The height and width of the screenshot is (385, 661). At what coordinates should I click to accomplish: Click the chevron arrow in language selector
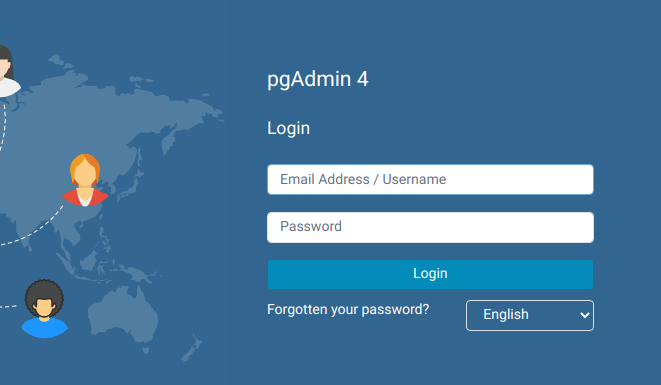(584, 315)
